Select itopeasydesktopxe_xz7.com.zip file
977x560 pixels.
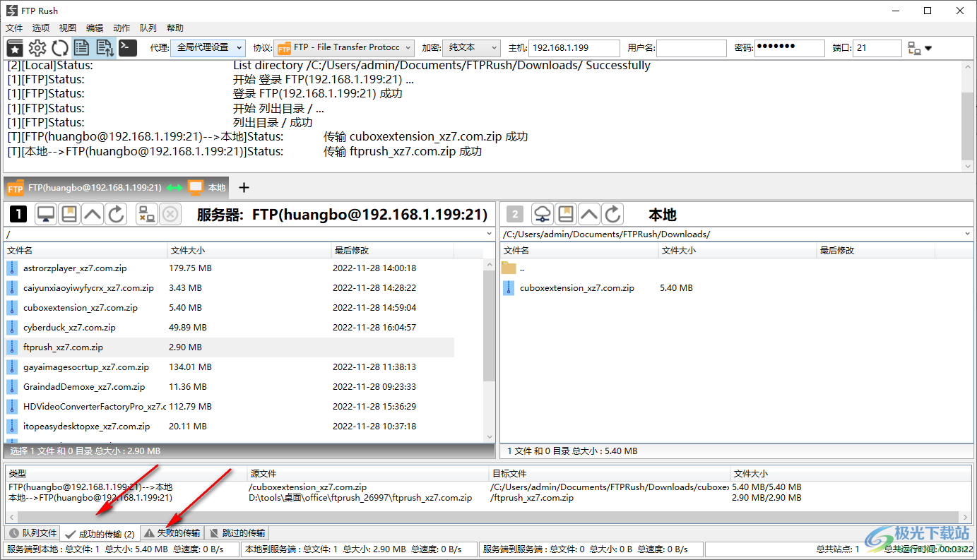click(x=230, y=427)
